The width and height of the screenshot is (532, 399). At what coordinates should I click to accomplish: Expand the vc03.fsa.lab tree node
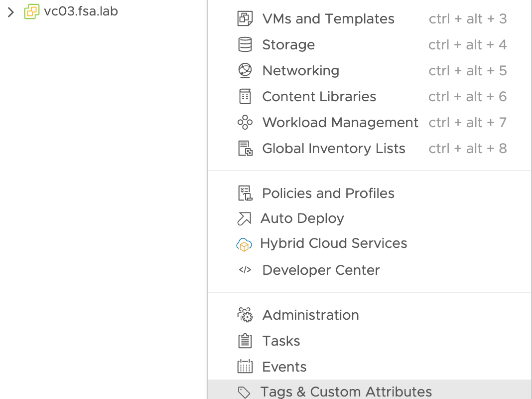pyautogui.click(x=11, y=12)
